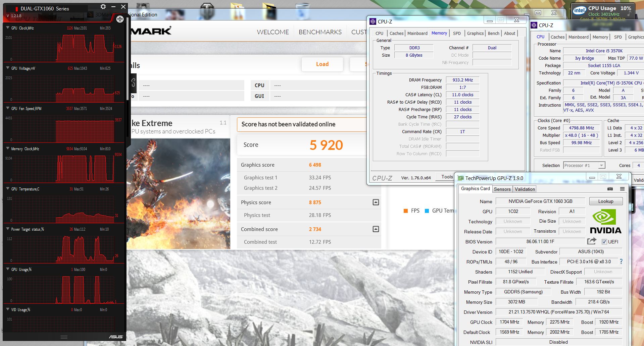Click the red icon beside DUAL-GTX1060 Series title

[x=16, y=9]
